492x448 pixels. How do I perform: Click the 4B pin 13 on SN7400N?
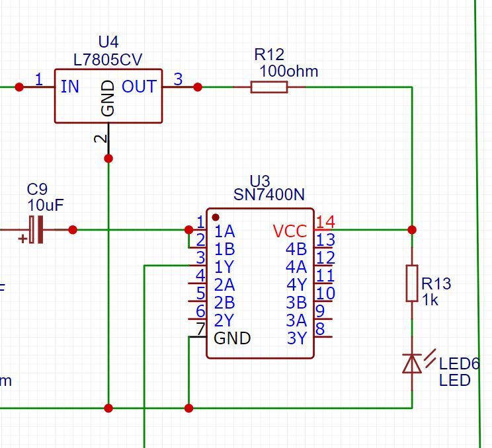323,247
